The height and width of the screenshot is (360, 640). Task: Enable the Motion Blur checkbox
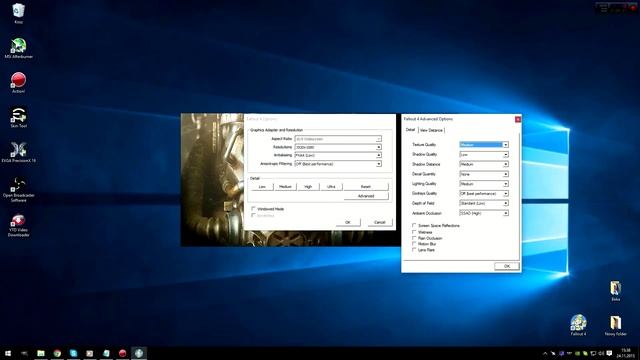[414, 244]
